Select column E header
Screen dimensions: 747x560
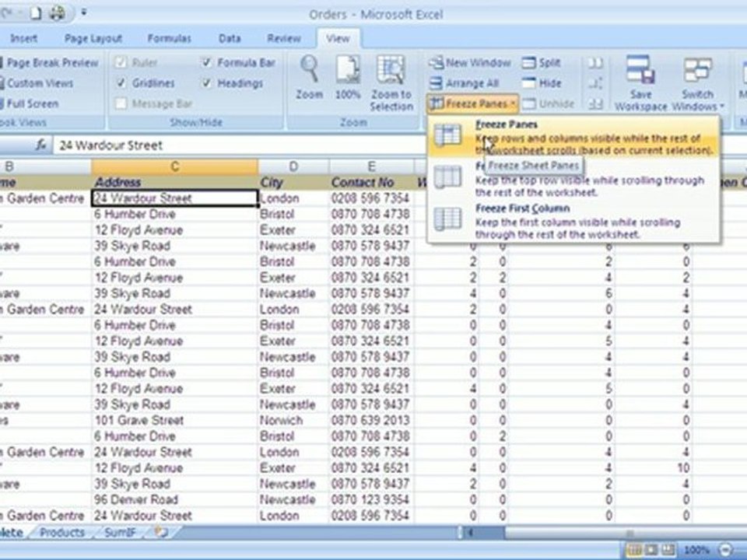coord(372,166)
